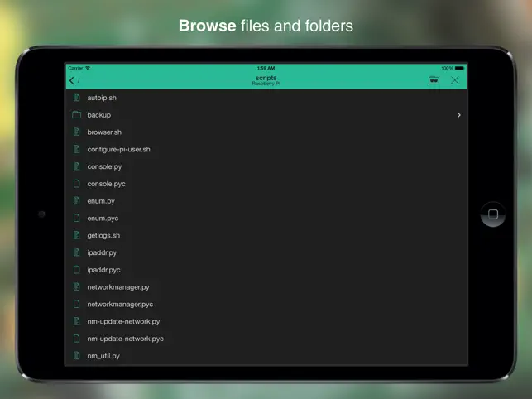Open nm_util.py file name
Screen dimensions: 532x399
pos(103,356)
